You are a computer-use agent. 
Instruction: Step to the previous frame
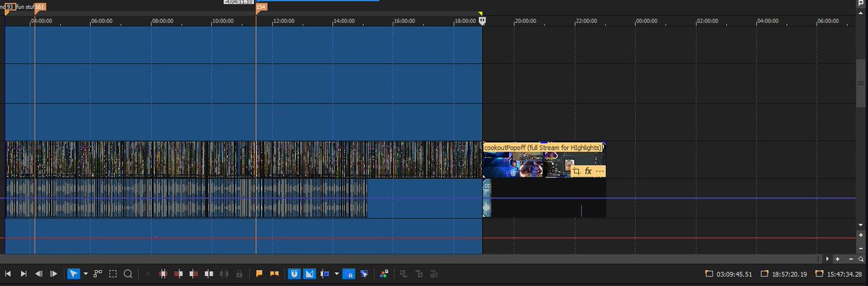[x=38, y=274]
